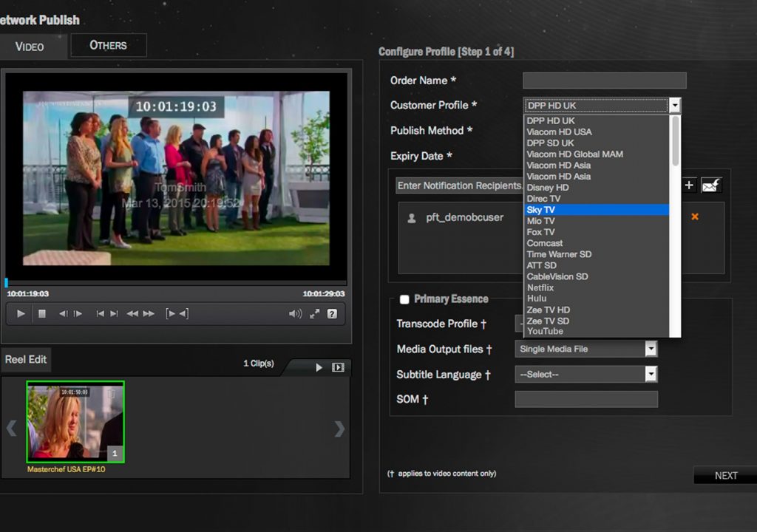The height and width of the screenshot is (532, 757).
Task: Play the reel clips
Action: [x=319, y=367]
